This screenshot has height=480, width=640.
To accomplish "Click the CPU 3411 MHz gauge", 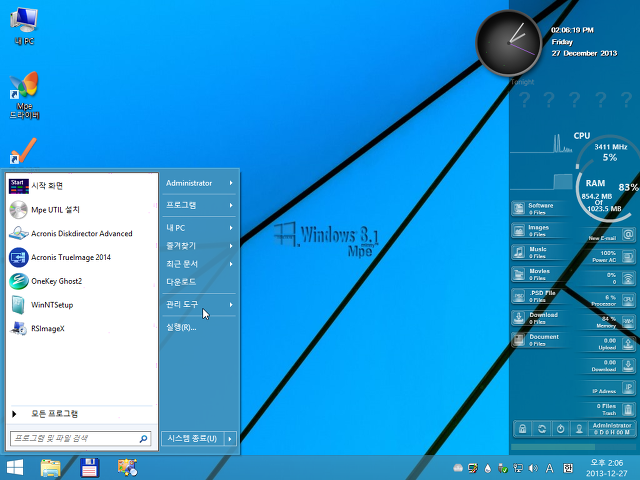I will click(x=607, y=153).
